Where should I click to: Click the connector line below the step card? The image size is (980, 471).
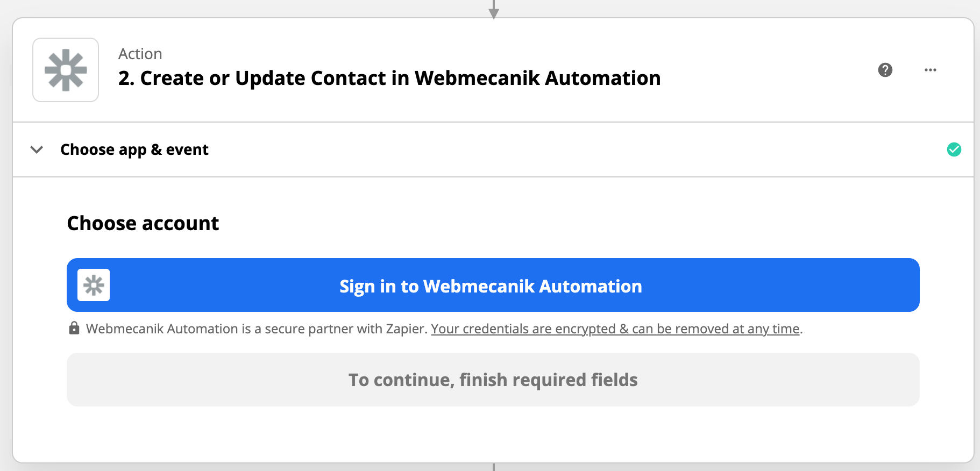[494, 467]
